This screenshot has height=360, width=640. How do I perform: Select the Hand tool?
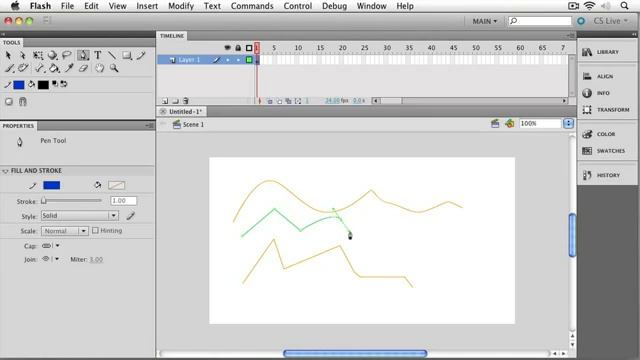[x=100, y=68]
